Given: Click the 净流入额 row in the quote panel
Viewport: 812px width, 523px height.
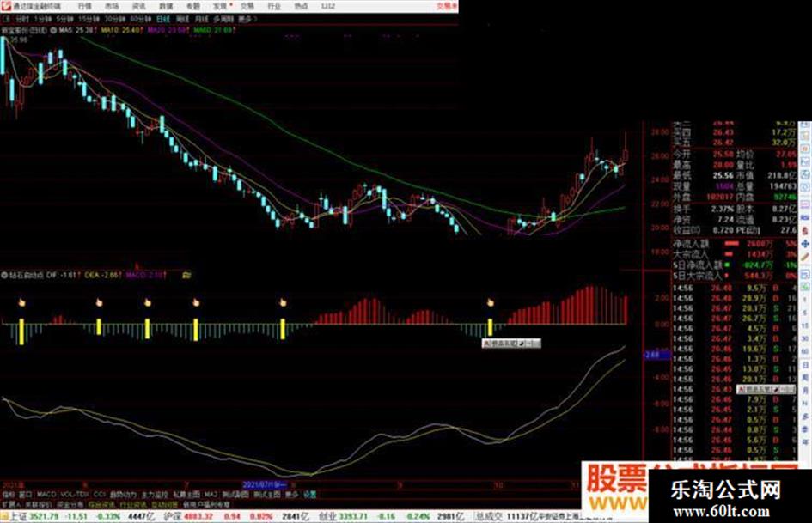Looking at the screenshot, I should 735,244.
